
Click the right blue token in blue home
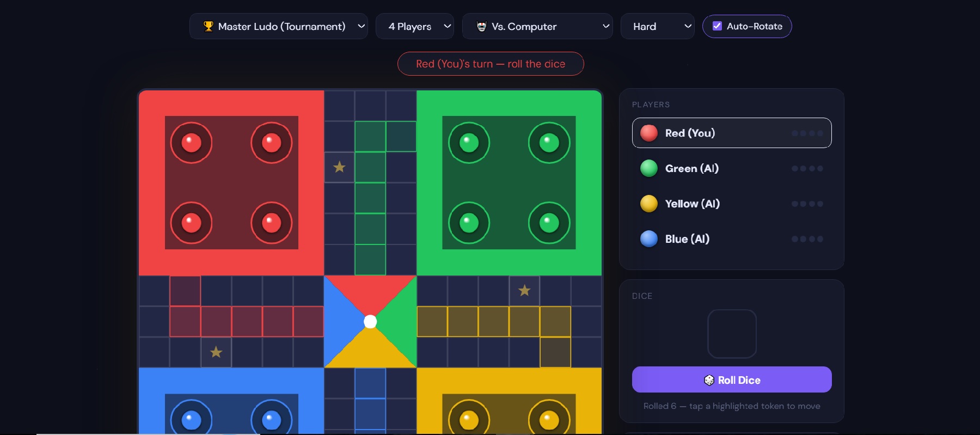click(271, 419)
